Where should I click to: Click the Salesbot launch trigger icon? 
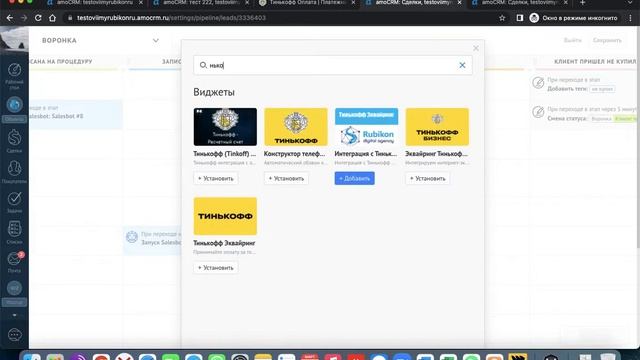tap(132, 237)
